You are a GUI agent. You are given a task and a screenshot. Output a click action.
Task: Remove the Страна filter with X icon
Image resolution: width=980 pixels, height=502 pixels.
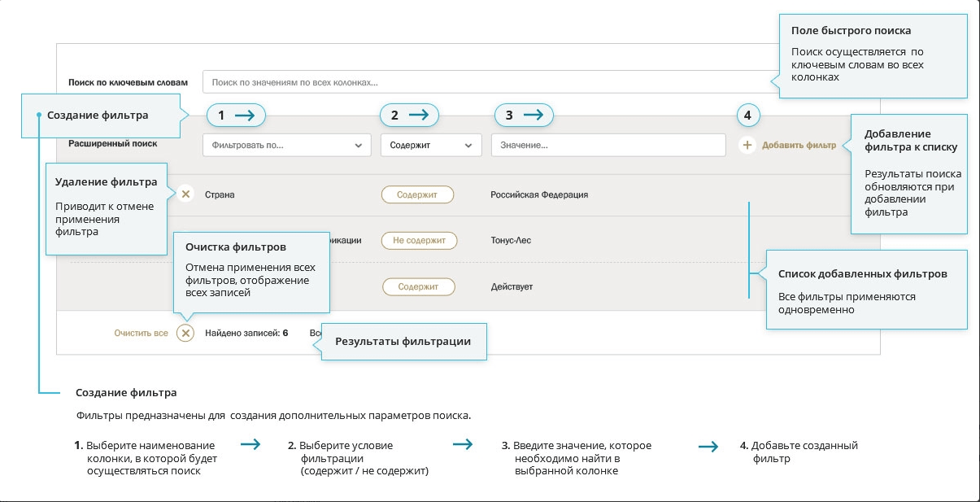[x=185, y=194]
